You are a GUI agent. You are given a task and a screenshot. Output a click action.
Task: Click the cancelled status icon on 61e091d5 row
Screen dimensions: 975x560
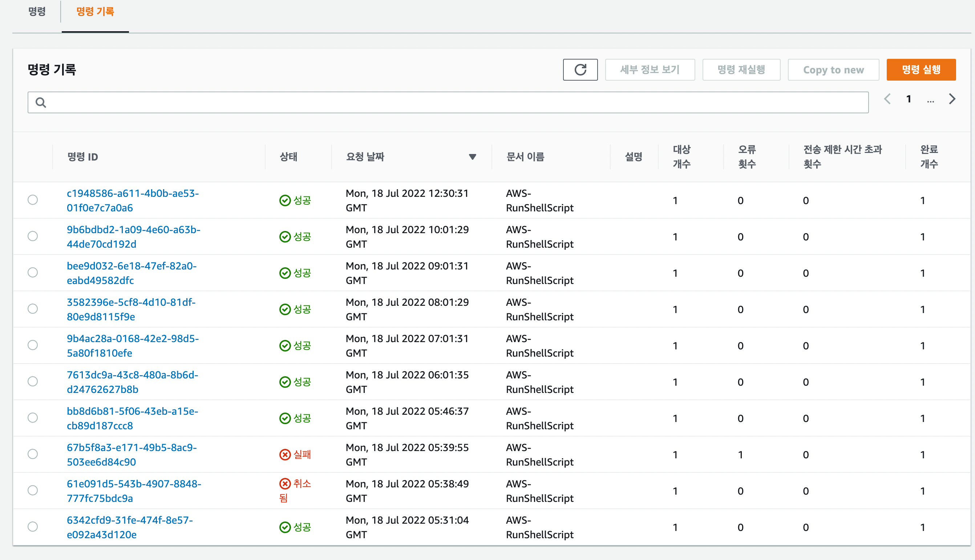(x=284, y=483)
